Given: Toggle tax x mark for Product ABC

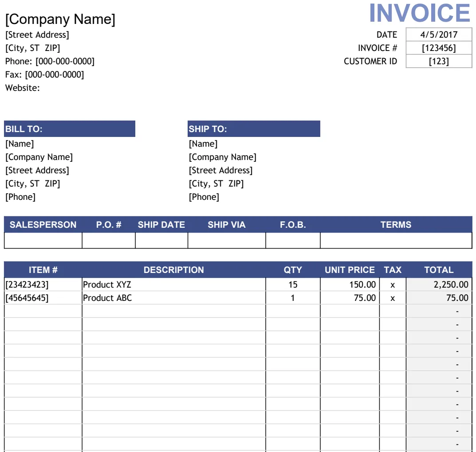Looking at the screenshot, I should tap(393, 298).
